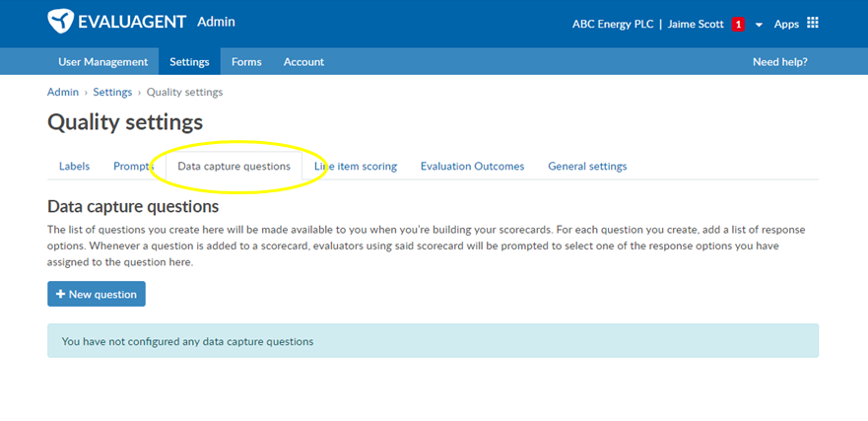This screenshot has width=868, height=421.
Task: Select the Data capture questions tab
Action: (x=234, y=167)
